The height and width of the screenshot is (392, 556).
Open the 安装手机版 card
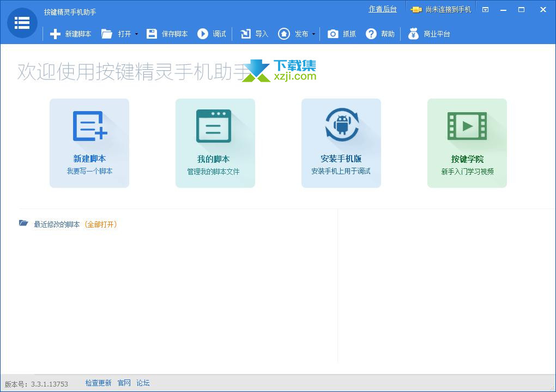(341, 143)
